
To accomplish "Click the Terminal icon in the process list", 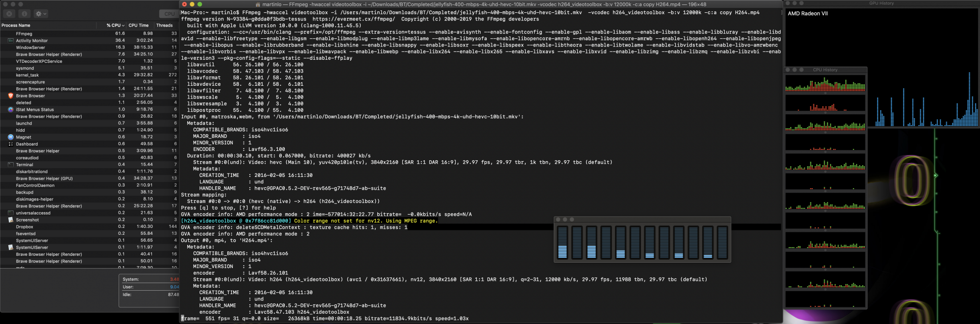I will tap(11, 165).
